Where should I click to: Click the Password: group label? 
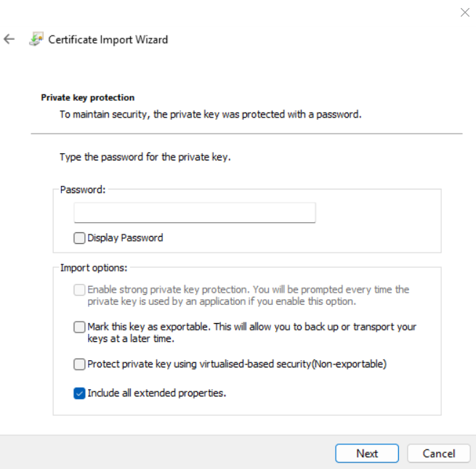click(83, 189)
